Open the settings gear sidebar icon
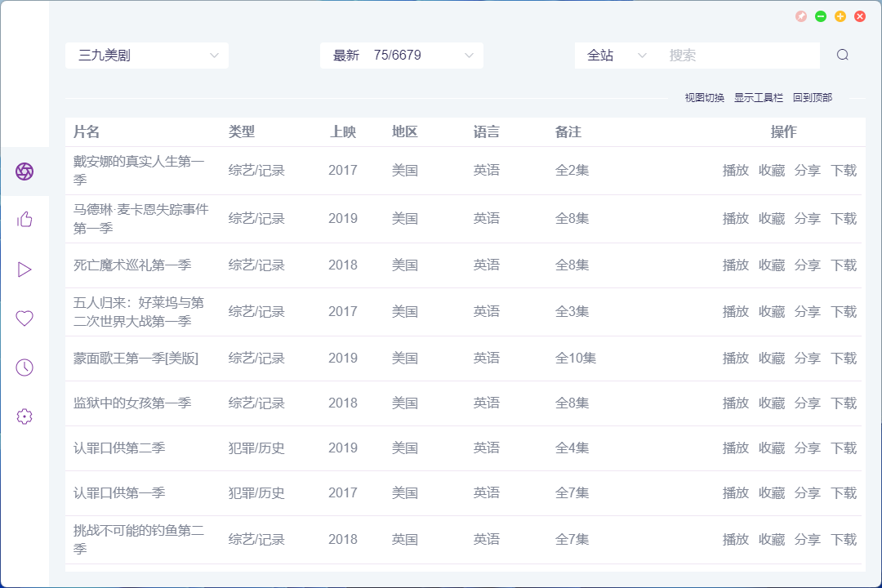Screen dimensions: 882x588 coord(24,416)
